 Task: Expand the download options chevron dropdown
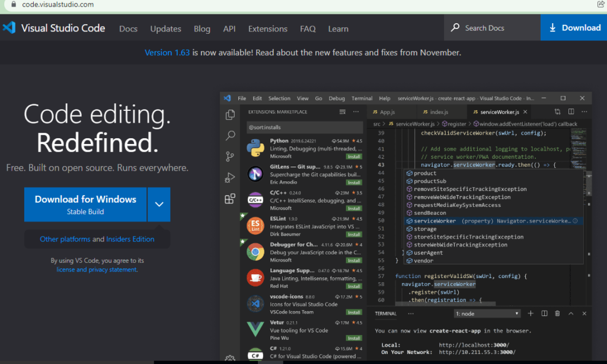(159, 205)
